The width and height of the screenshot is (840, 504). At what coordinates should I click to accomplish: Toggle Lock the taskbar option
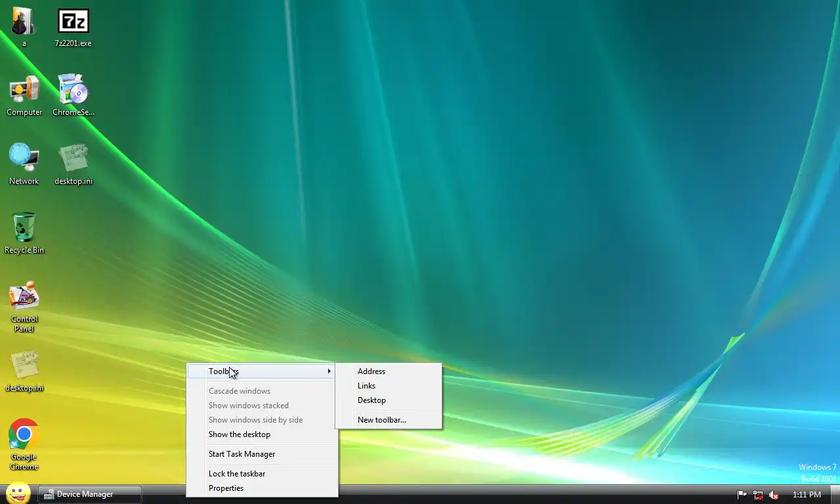pyautogui.click(x=262, y=474)
